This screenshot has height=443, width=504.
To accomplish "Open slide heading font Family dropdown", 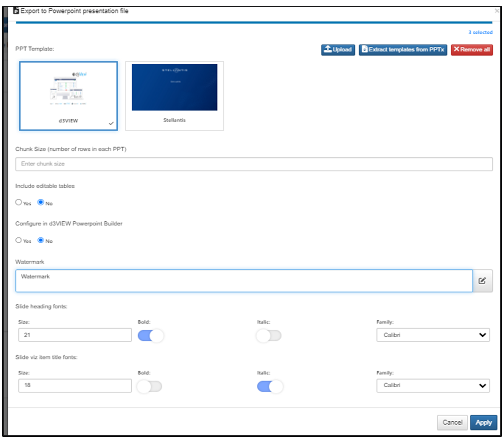I will click(x=433, y=335).
